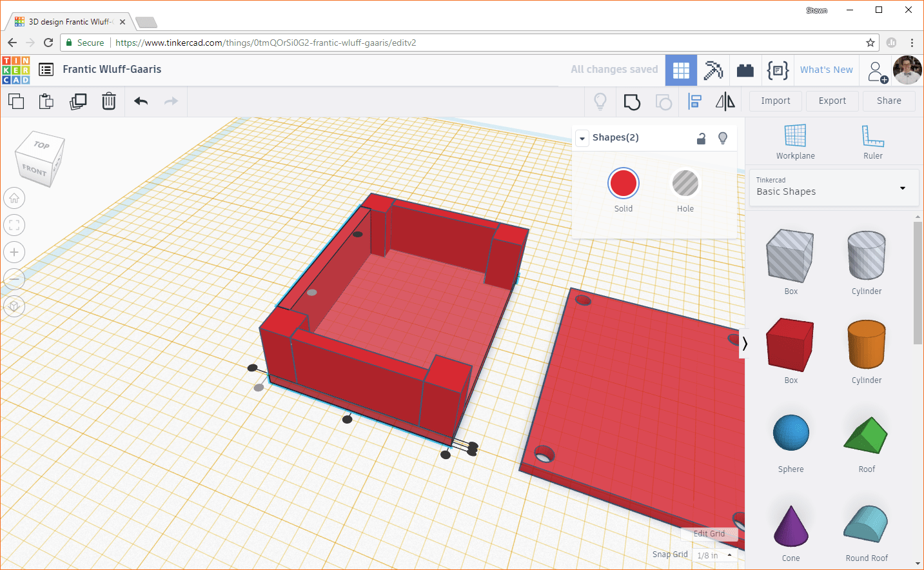Set the selection to Hole material
Viewport: 924px width, 570px height.
[685, 182]
